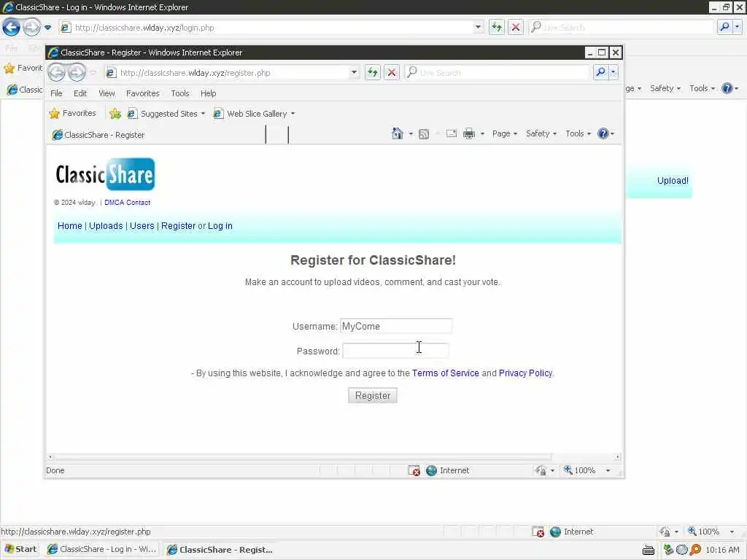
Task: Click Help icon in Log in window
Action: [727, 88]
